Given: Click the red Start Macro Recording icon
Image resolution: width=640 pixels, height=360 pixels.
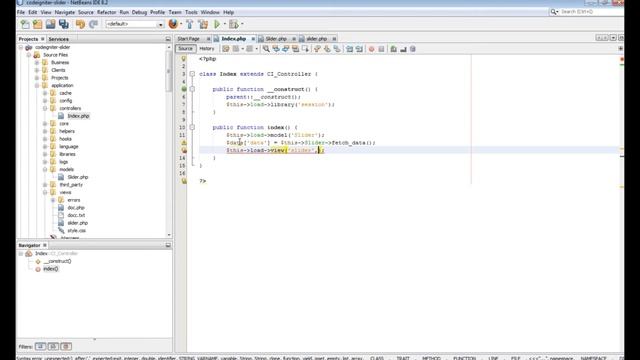Looking at the screenshot, I should click(x=371, y=49).
